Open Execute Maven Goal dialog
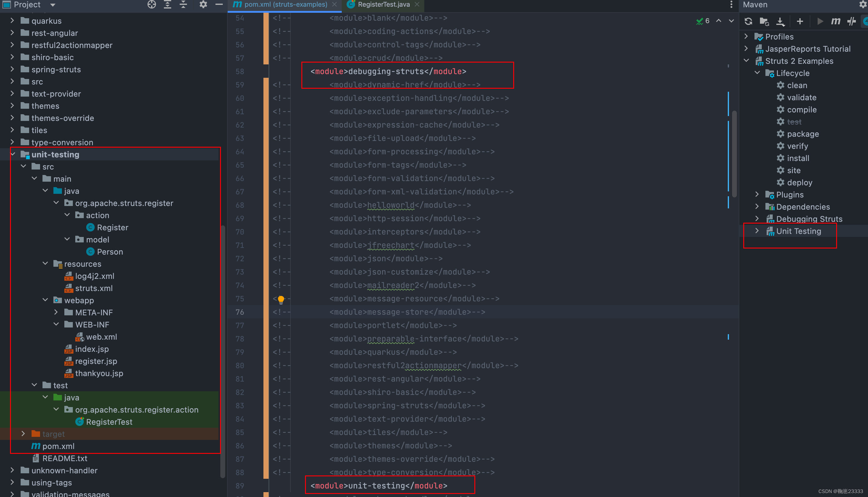This screenshot has width=868, height=497. (x=836, y=21)
